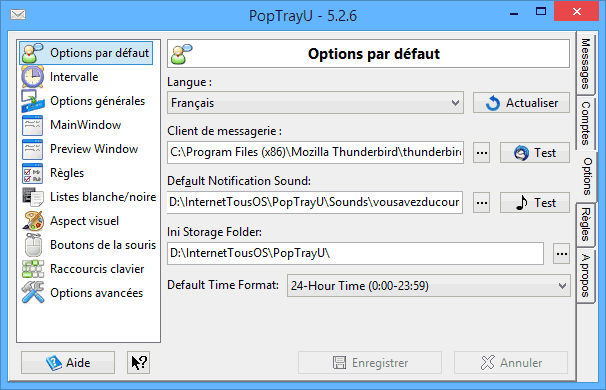
Task: Select Listes blanche/noire text entry
Action: pyautogui.click(x=103, y=197)
